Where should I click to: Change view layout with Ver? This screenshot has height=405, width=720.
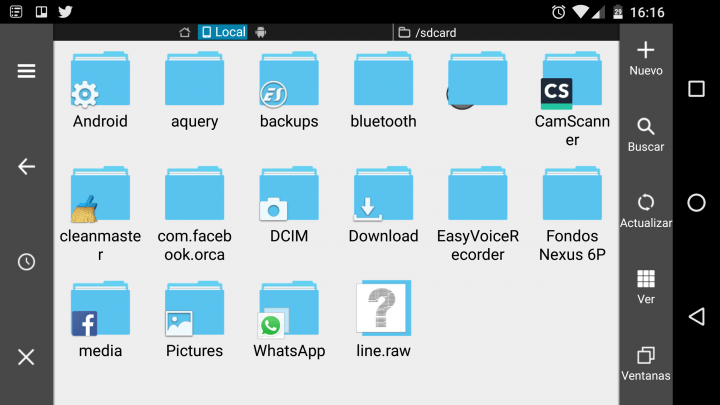click(x=646, y=287)
